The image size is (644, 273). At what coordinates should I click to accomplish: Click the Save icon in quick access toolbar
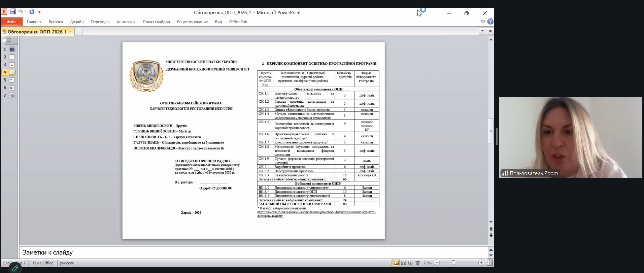pos(12,12)
